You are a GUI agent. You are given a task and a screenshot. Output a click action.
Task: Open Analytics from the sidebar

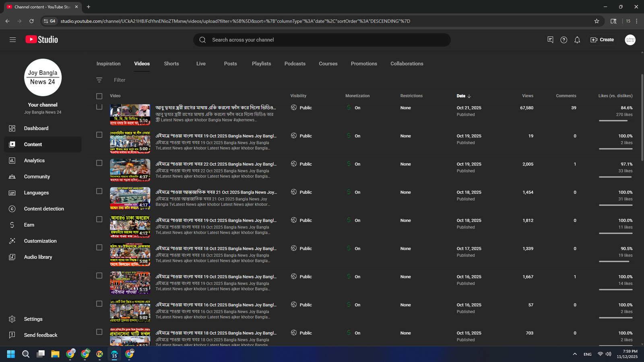pyautogui.click(x=34, y=160)
